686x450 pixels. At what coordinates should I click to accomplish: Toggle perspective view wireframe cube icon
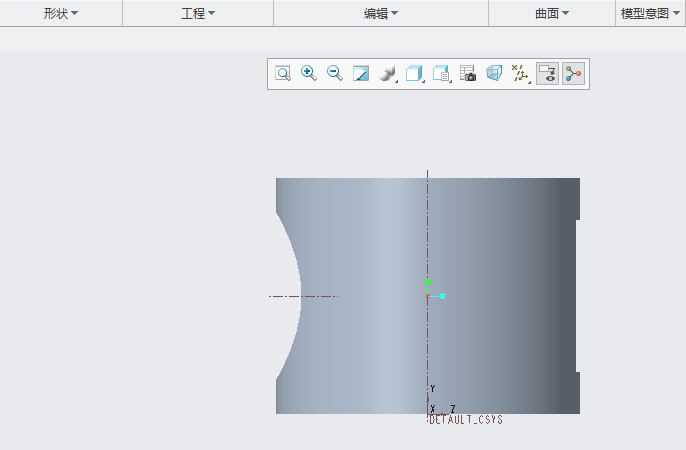tap(494, 74)
